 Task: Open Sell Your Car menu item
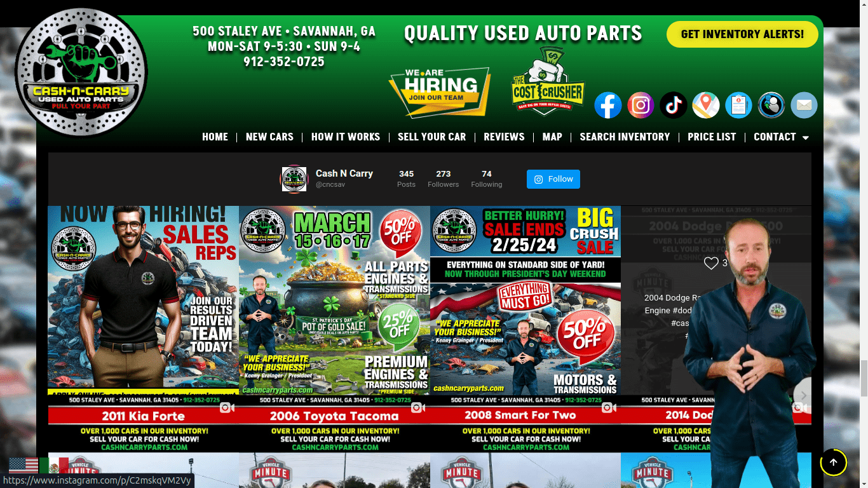(431, 137)
